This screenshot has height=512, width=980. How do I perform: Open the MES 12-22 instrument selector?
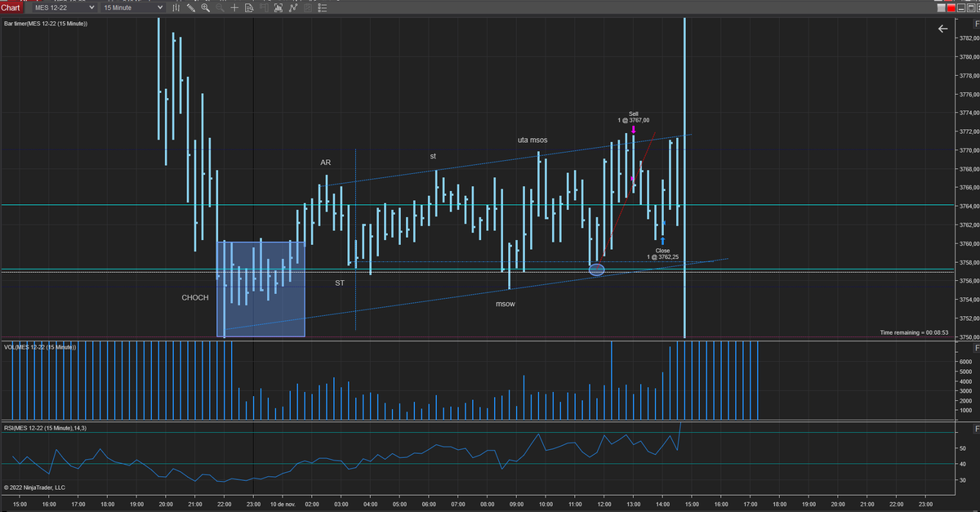point(64,7)
